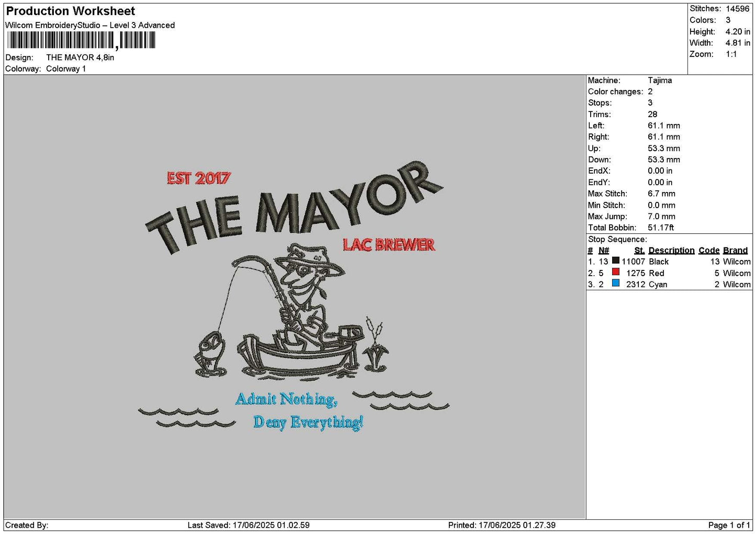
Task: Click the Wilcom brand in the Black row
Action: pyautogui.click(x=737, y=262)
